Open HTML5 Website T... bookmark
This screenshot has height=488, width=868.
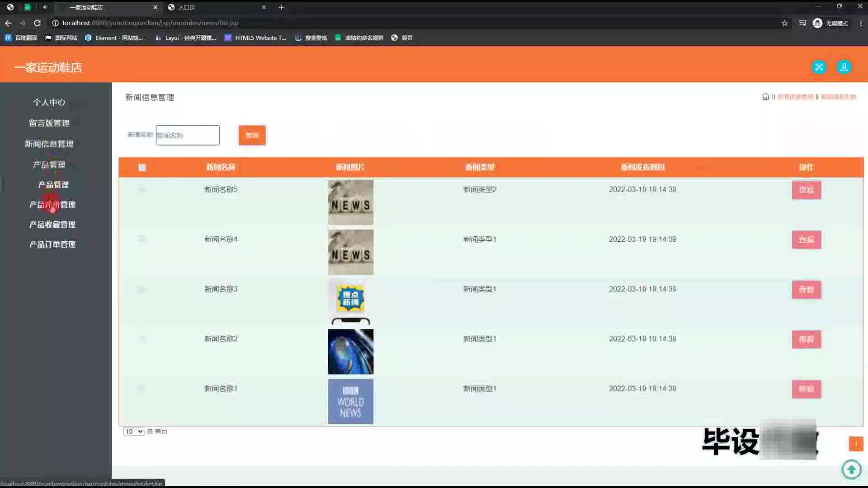[x=255, y=38]
